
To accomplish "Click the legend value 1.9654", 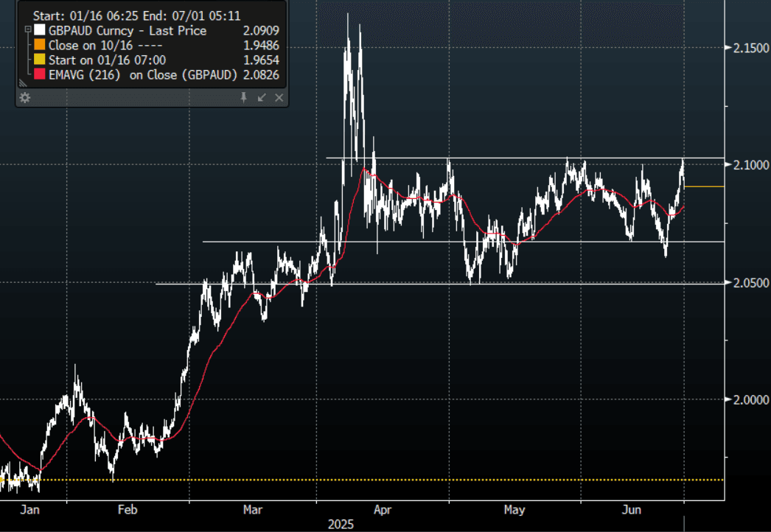I will pyautogui.click(x=261, y=60).
